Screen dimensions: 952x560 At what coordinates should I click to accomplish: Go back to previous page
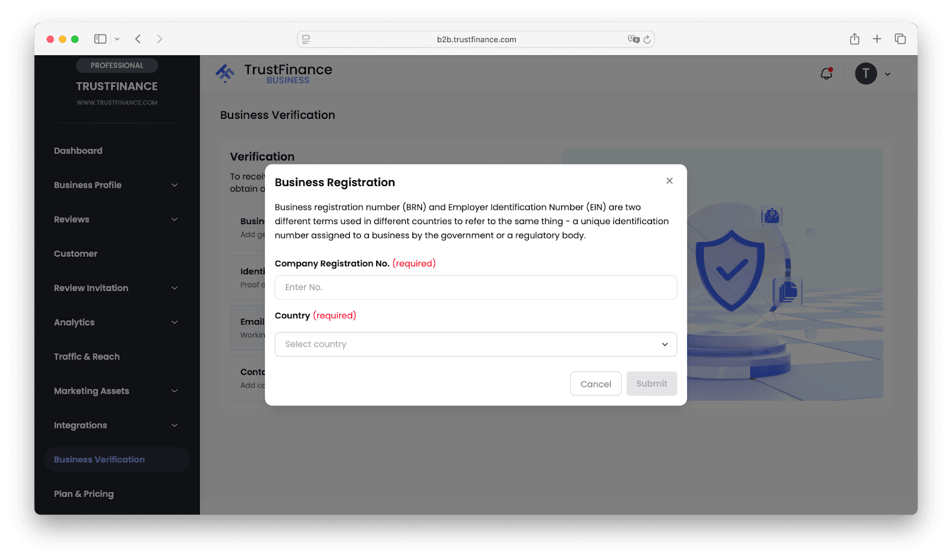tap(138, 39)
